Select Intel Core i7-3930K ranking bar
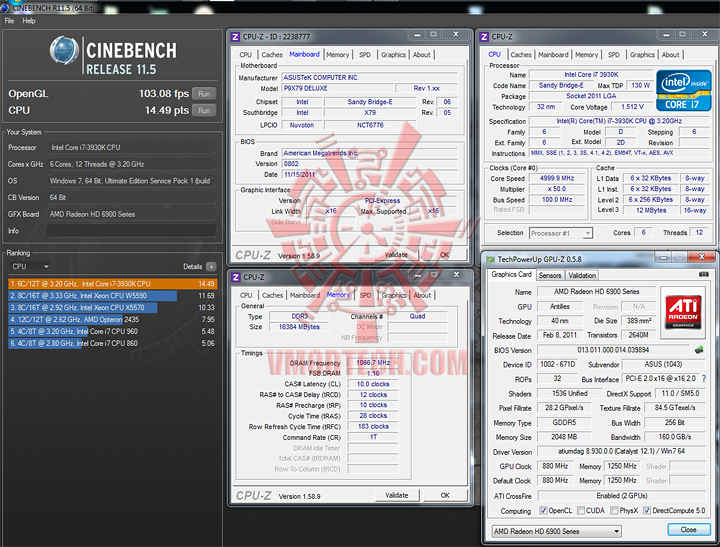This screenshot has width=720, height=547. 112,284
